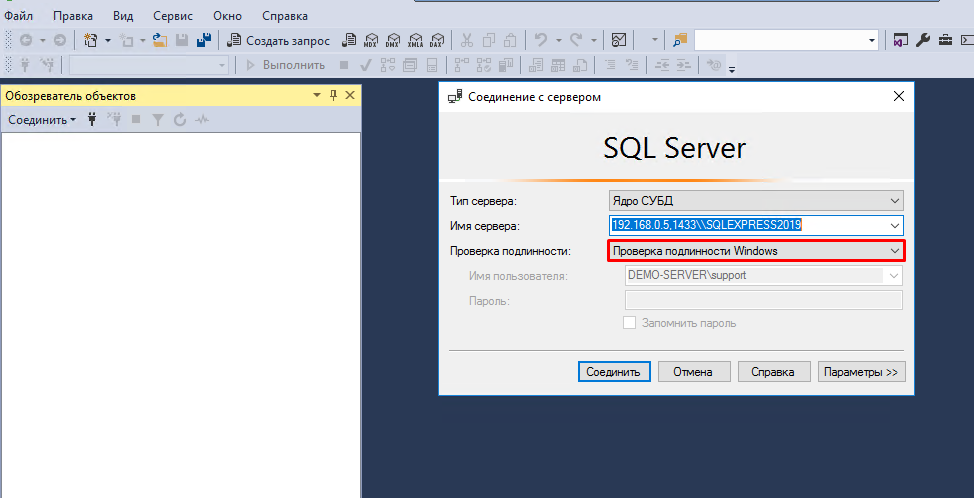The image size is (974, 498).
Task: Click the Decrease Indent icon
Action: coord(661,65)
